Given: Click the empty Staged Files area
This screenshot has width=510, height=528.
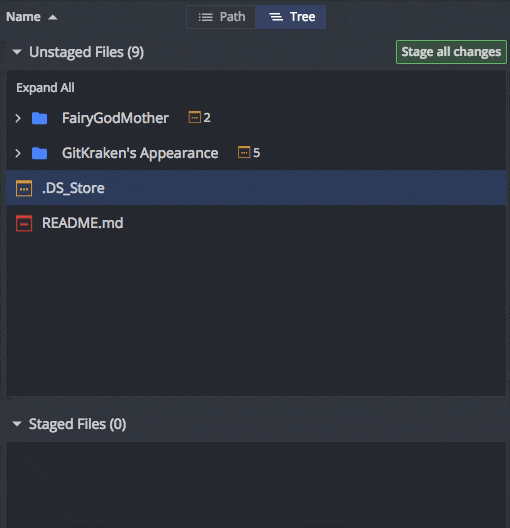Looking at the screenshot, I should click(256, 485).
